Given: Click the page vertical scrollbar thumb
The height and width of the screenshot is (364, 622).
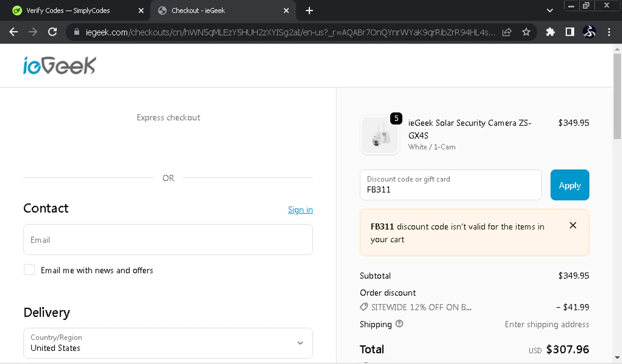Looking at the screenshot, I should (617, 96).
